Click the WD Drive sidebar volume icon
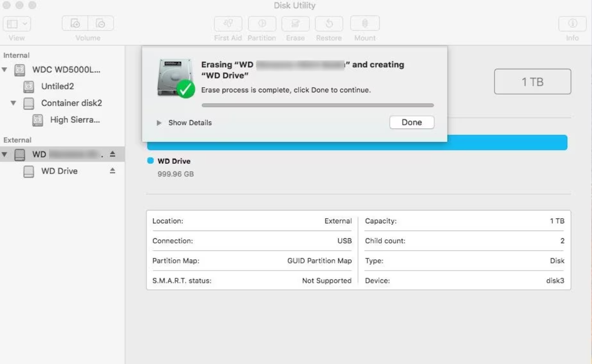Viewport: 592px width, 364px height. pyautogui.click(x=29, y=171)
